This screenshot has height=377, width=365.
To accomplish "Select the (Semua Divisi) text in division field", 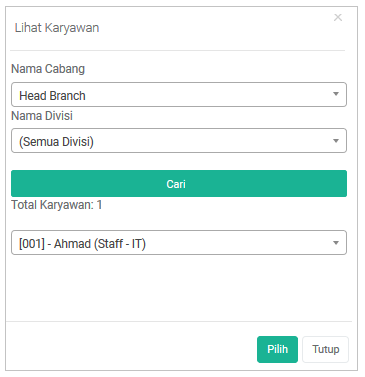I will (56, 142).
